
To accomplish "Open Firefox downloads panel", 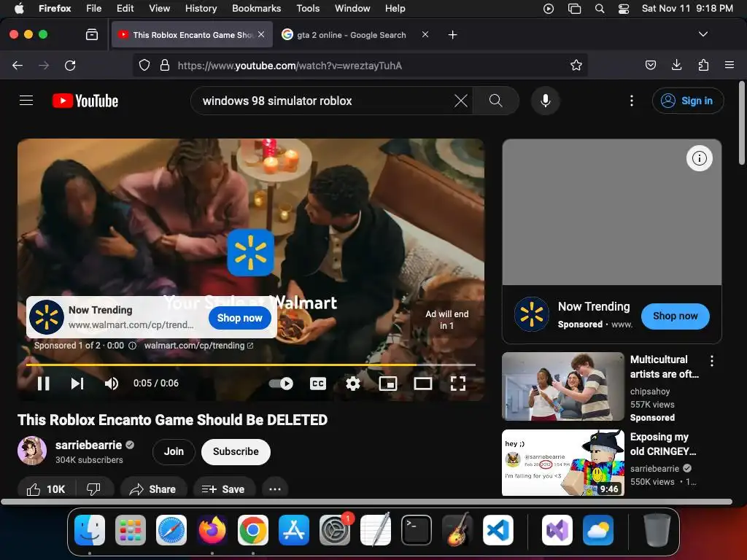I will click(676, 65).
